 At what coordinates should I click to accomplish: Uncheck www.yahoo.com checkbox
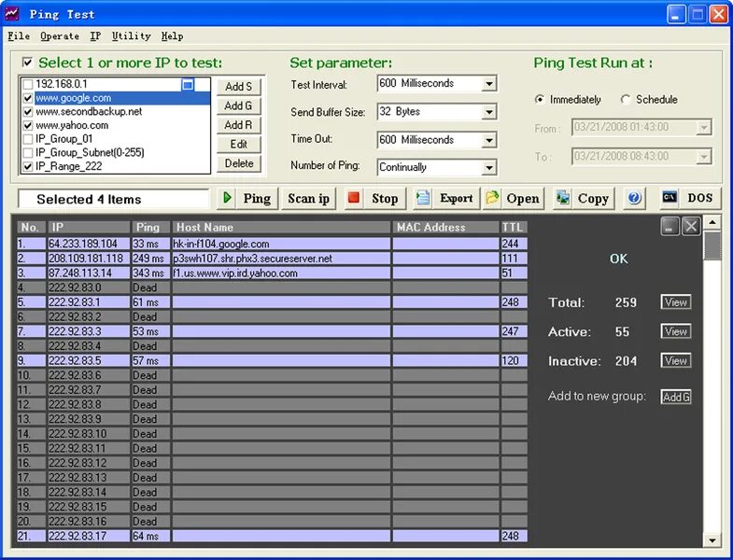[28, 125]
